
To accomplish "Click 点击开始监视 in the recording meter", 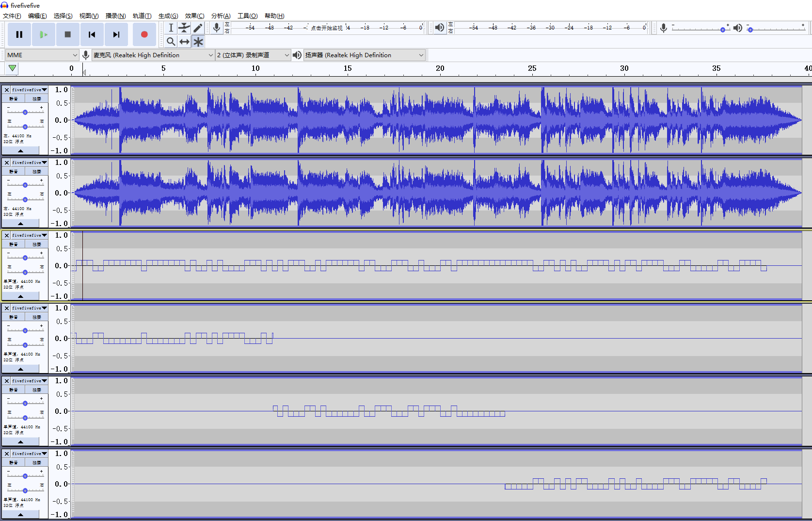I will (x=326, y=28).
